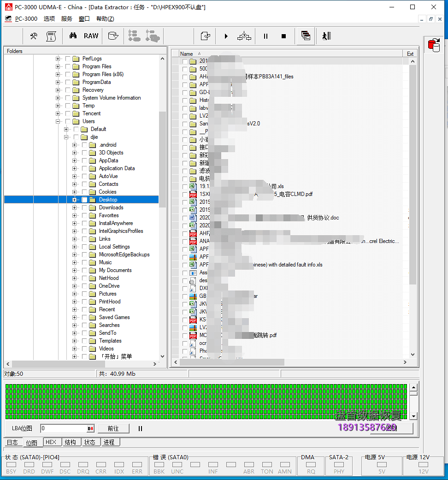
Task: Expand the My Documents folder node
Action: (x=74, y=270)
